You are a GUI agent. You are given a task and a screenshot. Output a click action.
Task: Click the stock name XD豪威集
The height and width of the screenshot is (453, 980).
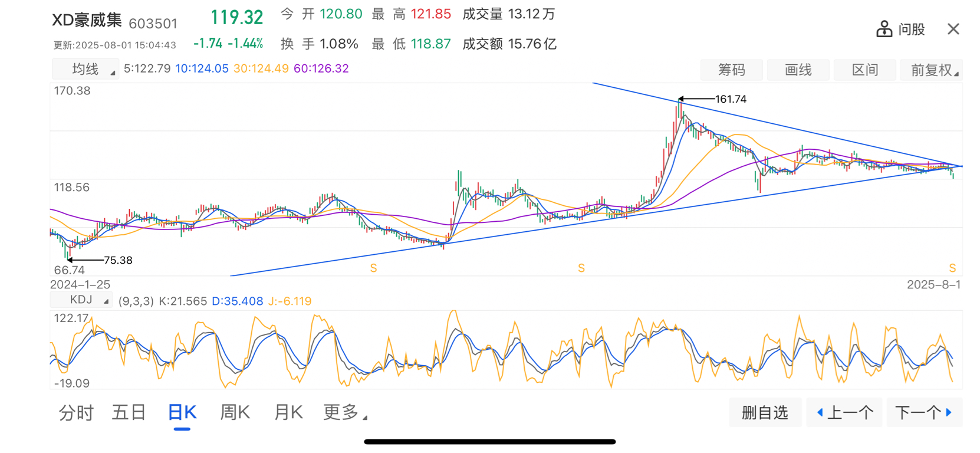pyautogui.click(x=87, y=21)
